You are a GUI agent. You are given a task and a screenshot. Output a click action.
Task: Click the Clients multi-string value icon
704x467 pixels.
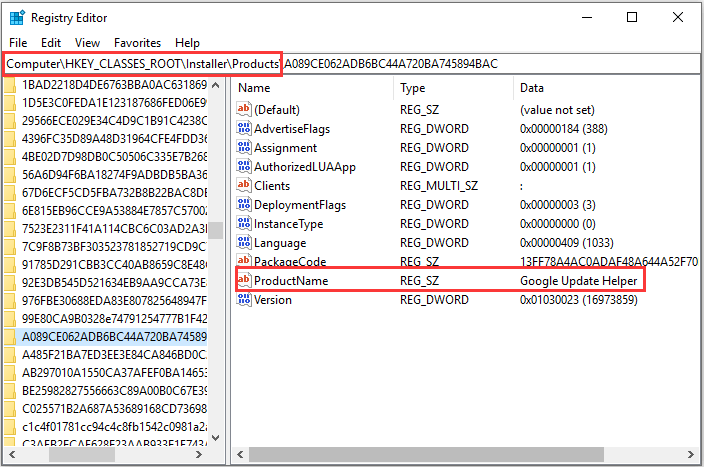[243, 186]
